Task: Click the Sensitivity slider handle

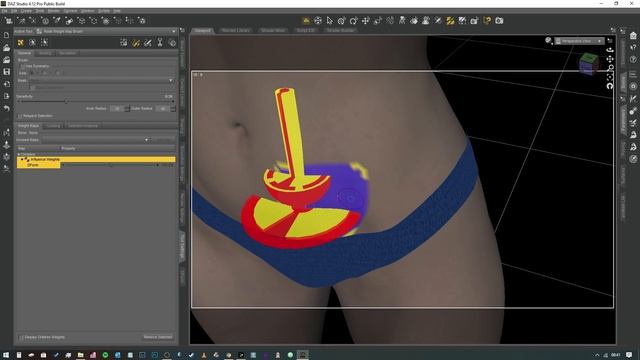Action: tap(66, 102)
